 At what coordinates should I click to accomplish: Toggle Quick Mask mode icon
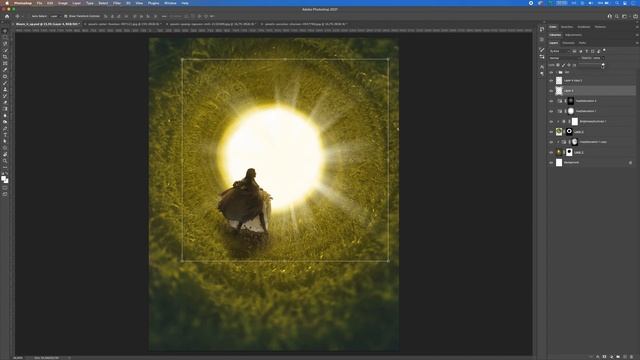tap(5, 188)
